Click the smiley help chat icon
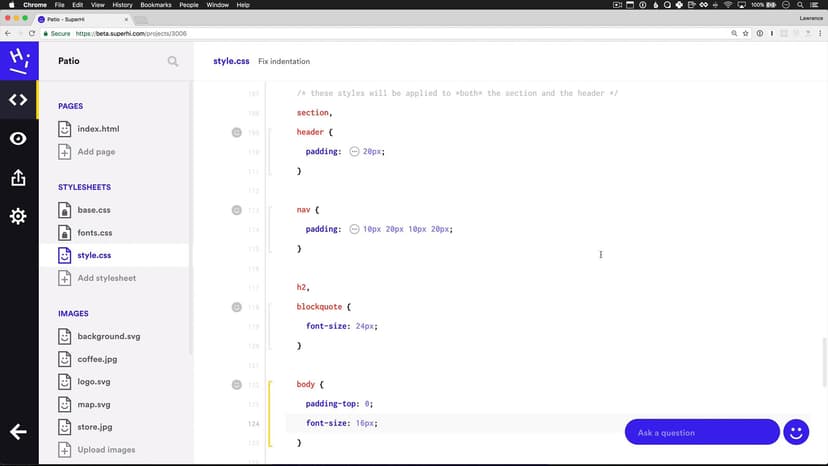 [x=796, y=432]
